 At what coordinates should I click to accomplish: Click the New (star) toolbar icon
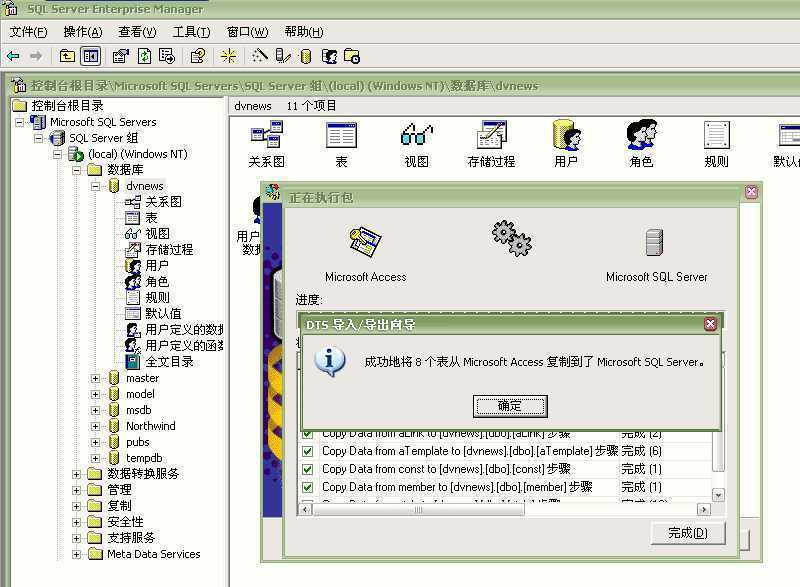click(x=229, y=56)
